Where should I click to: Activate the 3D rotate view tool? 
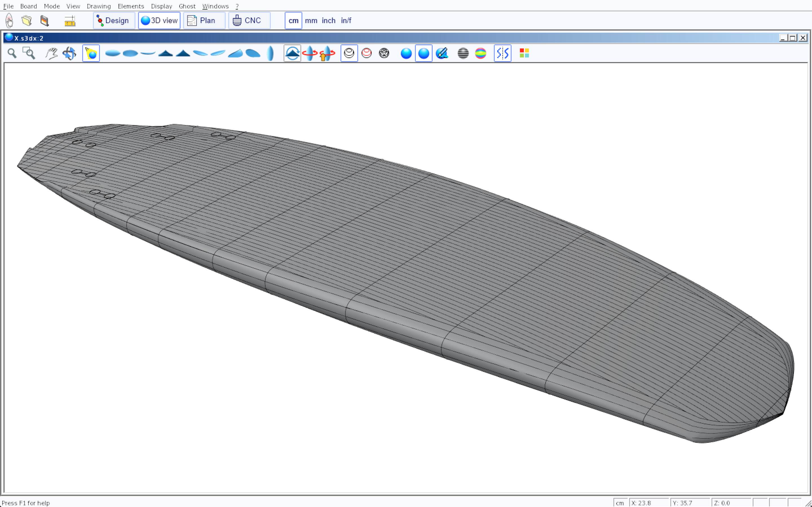pyautogui.click(x=69, y=53)
